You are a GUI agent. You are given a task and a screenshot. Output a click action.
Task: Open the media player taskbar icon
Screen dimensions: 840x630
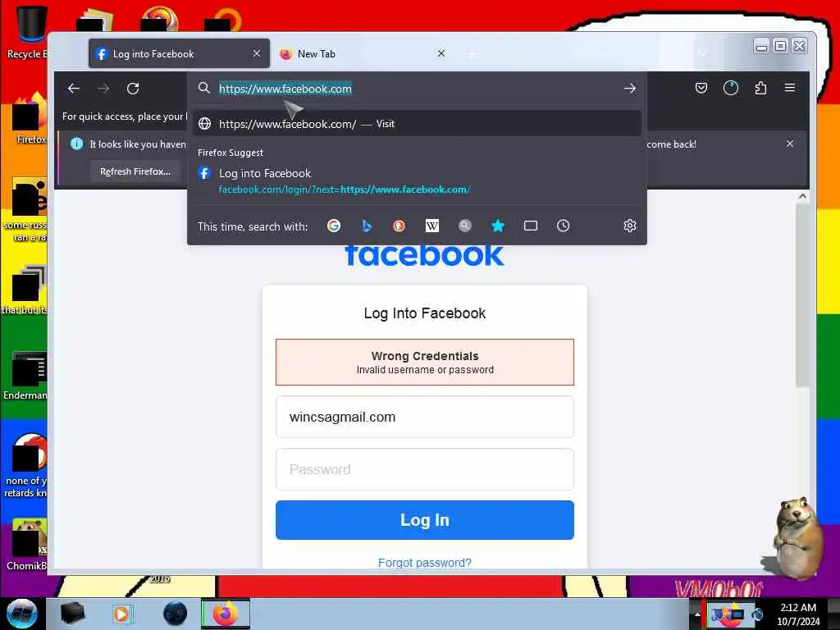tap(121, 614)
